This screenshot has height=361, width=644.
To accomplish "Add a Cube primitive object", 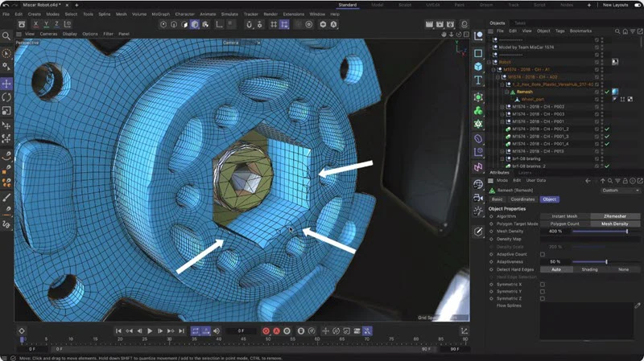I will (x=478, y=67).
